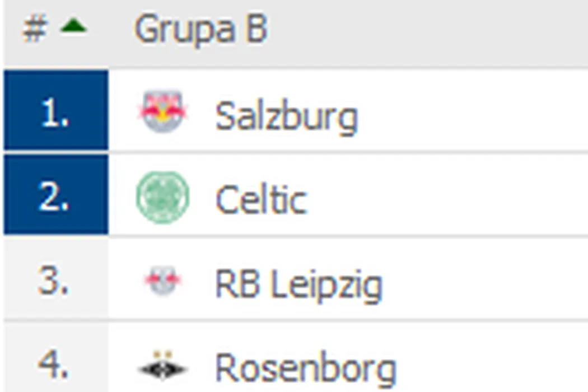Click the Grupa B column header
This screenshot has height=392, width=588.
(x=200, y=29)
